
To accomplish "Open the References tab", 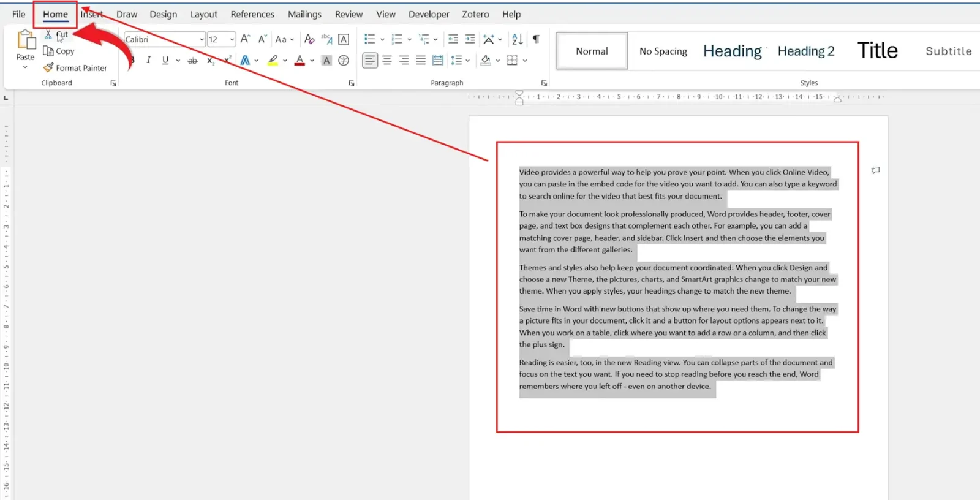I will coord(252,14).
